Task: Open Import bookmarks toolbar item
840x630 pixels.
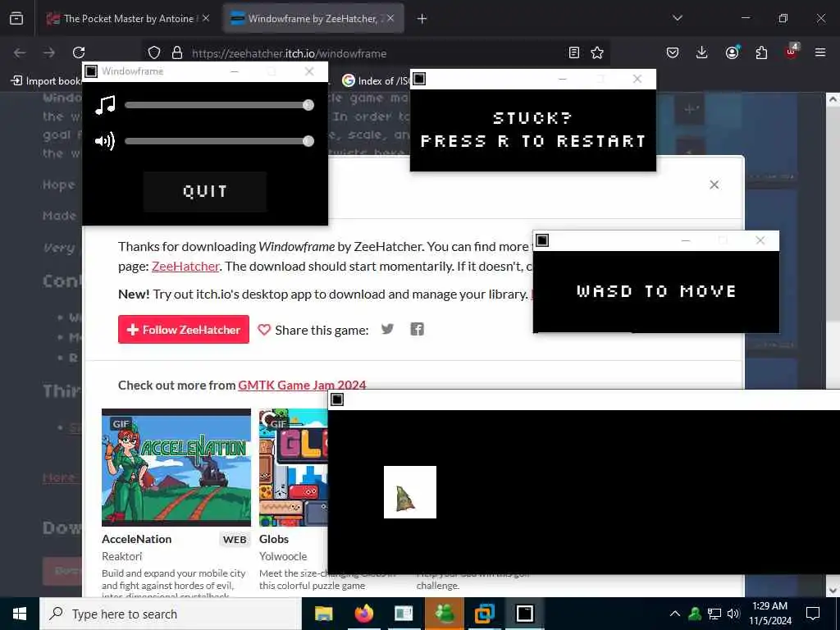Action: (x=45, y=81)
